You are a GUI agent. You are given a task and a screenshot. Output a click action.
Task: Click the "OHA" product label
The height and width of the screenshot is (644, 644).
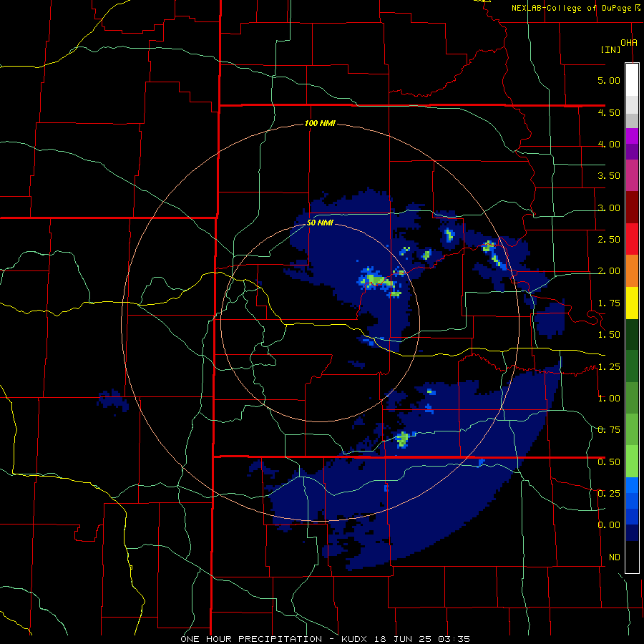tap(629, 43)
